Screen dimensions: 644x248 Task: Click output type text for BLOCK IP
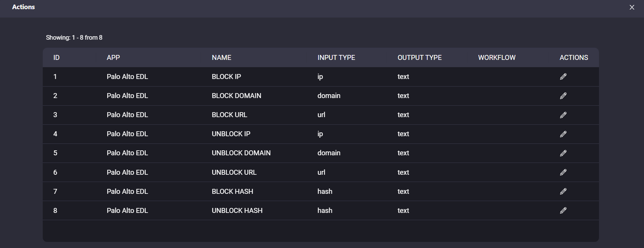(403, 77)
